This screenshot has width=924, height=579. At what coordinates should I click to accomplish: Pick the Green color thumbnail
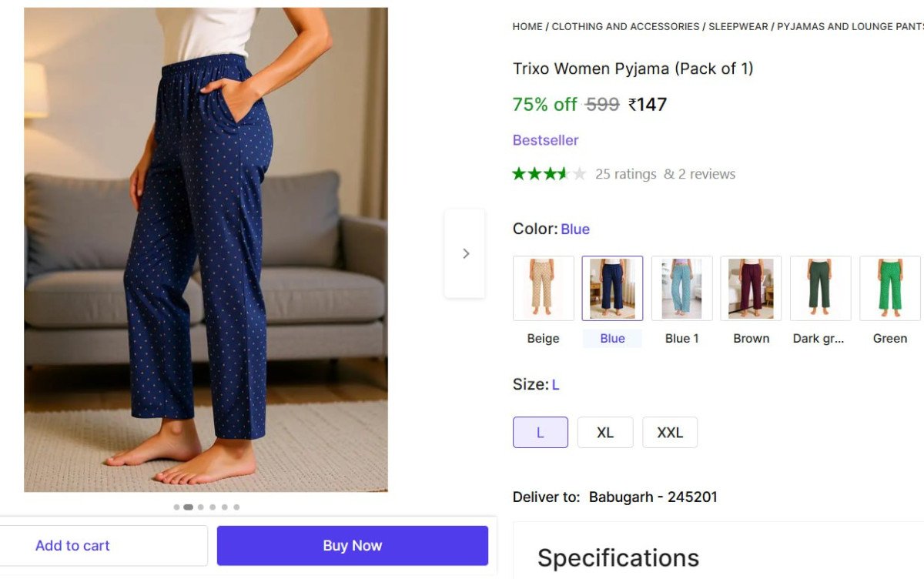click(889, 288)
